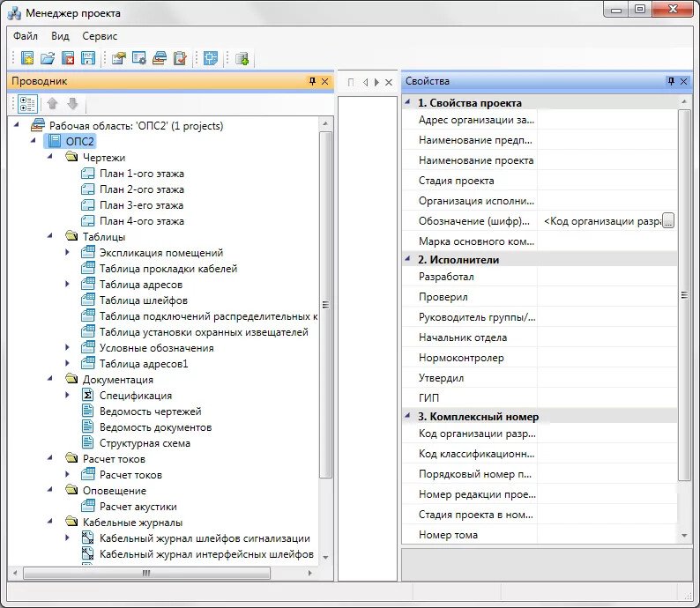Open the Сервис menu
This screenshot has height=608, width=700.
click(x=100, y=36)
